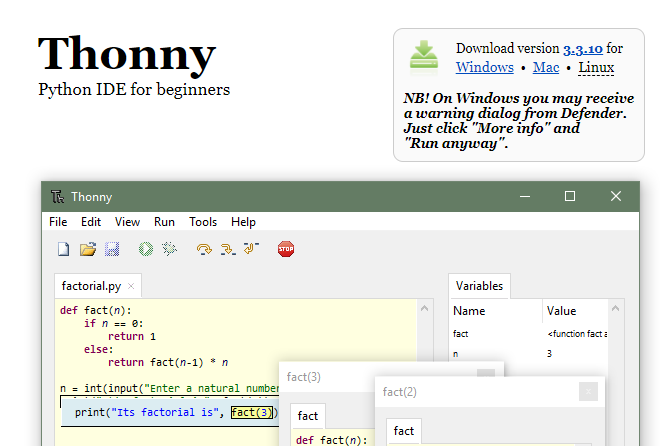Select the n variable row name

455,354
